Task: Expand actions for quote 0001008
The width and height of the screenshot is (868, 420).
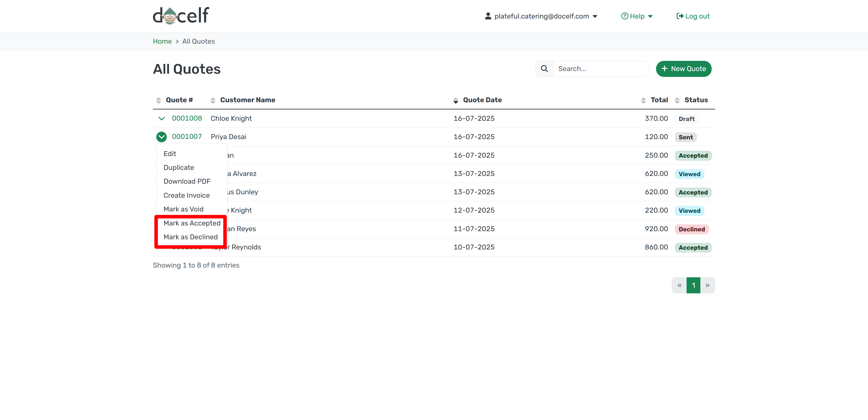Action: pos(161,119)
